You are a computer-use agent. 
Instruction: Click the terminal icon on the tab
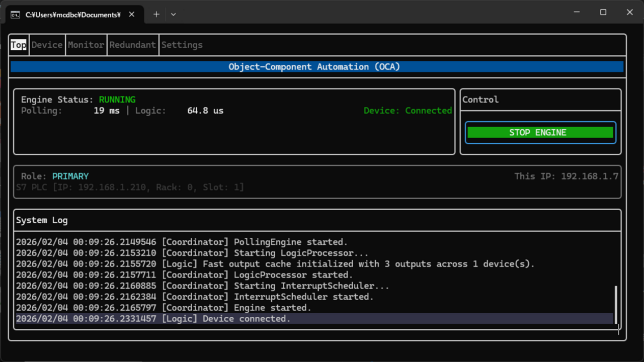click(x=16, y=15)
